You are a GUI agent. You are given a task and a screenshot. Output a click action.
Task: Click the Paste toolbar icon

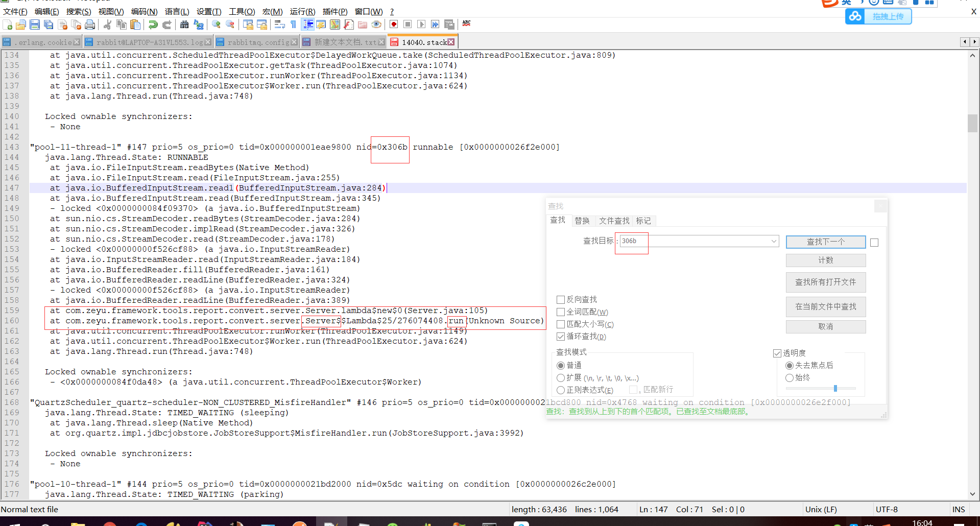pos(135,25)
